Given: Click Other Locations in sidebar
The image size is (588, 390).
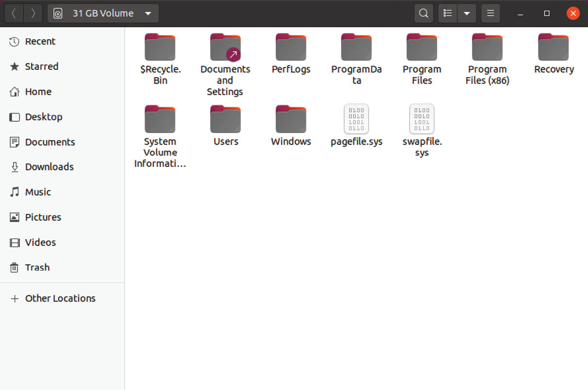Looking at the screenshot, I should click(x=60, y=298).
